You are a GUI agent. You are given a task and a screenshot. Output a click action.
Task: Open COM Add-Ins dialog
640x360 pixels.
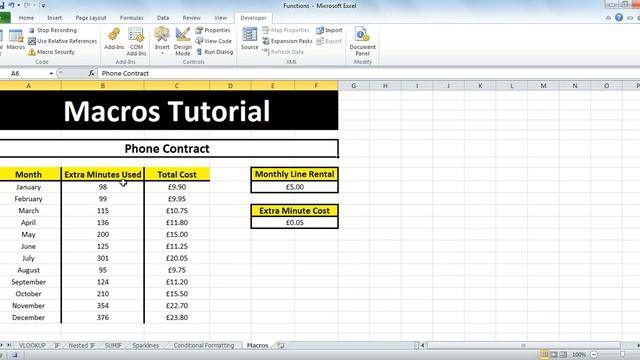pos(136,42)
